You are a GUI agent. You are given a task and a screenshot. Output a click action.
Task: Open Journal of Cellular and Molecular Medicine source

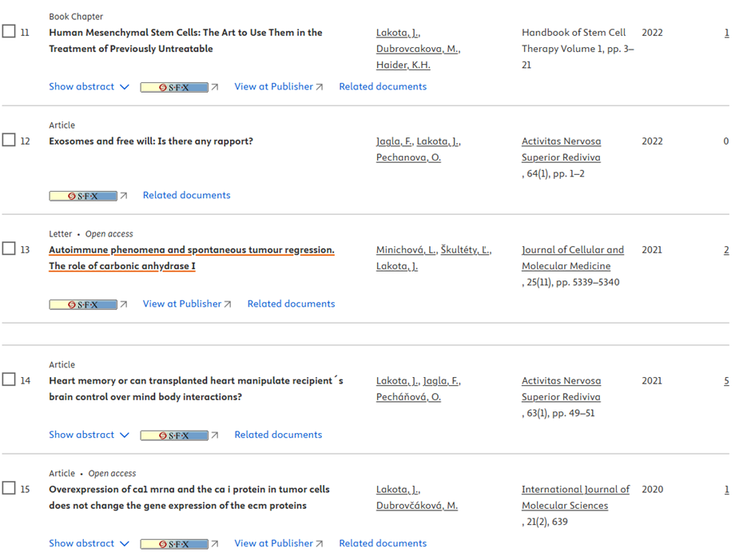[x=572, y=258]
